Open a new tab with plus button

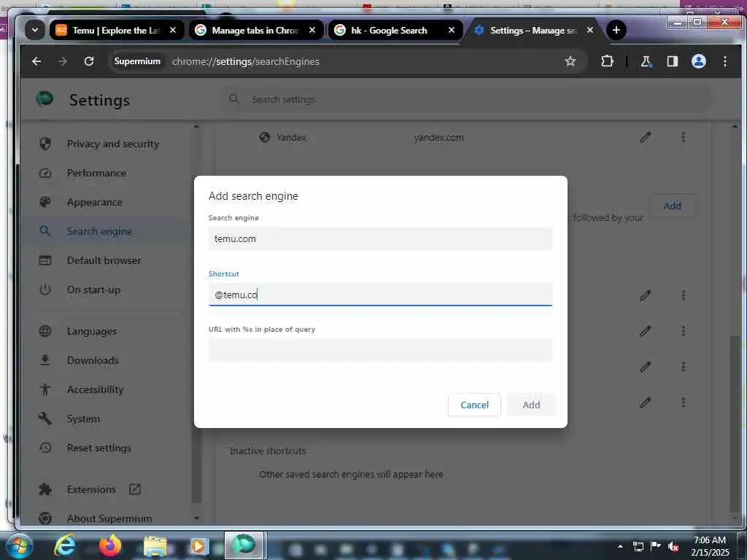(616, 30)
